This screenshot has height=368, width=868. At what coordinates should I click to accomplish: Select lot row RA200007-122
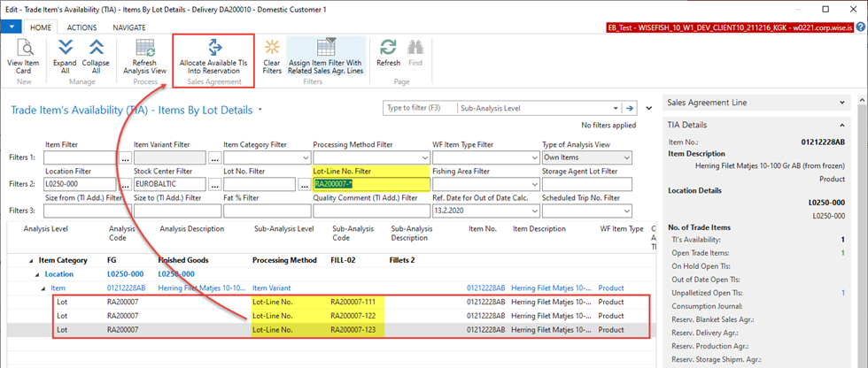(354, 316)
